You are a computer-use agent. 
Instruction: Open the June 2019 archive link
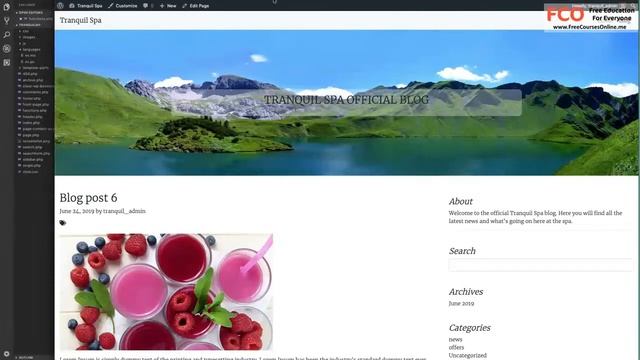[x=461, y=303]
